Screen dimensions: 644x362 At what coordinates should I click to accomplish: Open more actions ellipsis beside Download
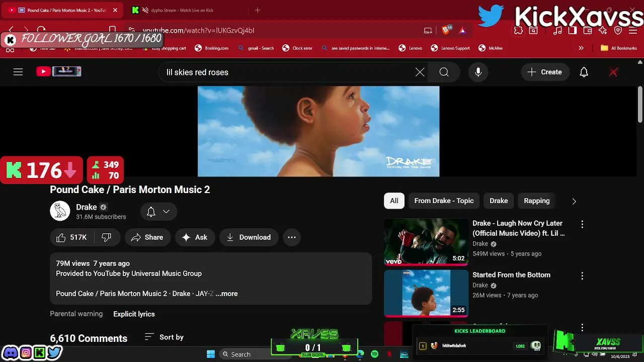292,237
